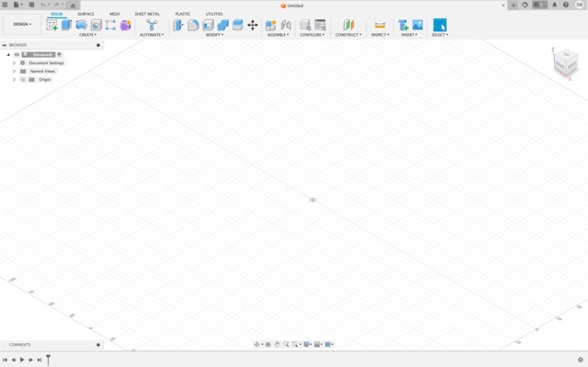The image size is (588, 367).
Task: Select the Create Sketch tool
Action: tap(51, 25)
